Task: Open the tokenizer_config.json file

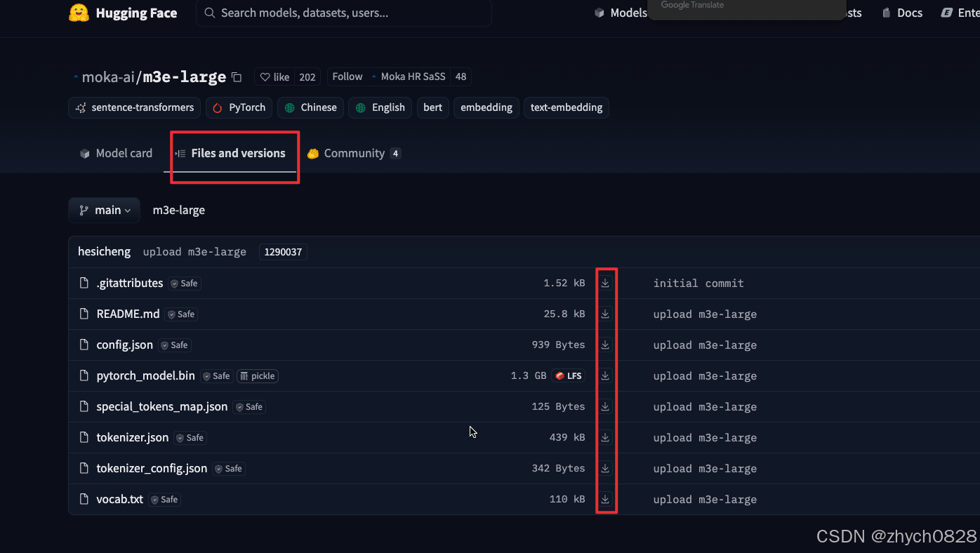Action: pyautogui.click(x=152, y=468)
